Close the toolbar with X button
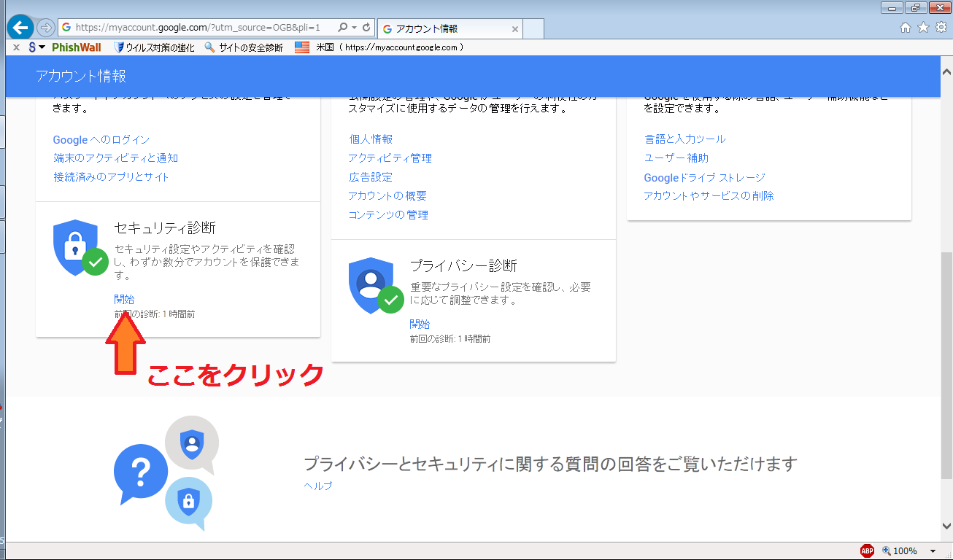 [x=16, y=47]
